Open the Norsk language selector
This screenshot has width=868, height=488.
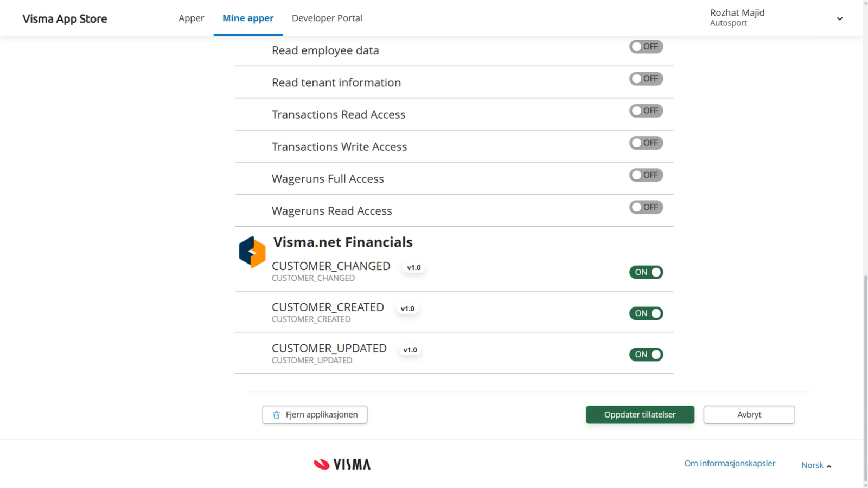click(816, 465)
